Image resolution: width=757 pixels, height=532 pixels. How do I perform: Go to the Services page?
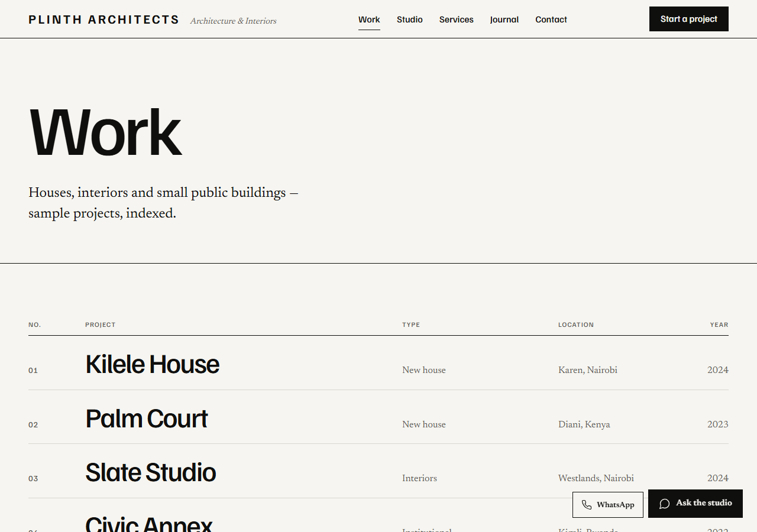click(457, 20)
